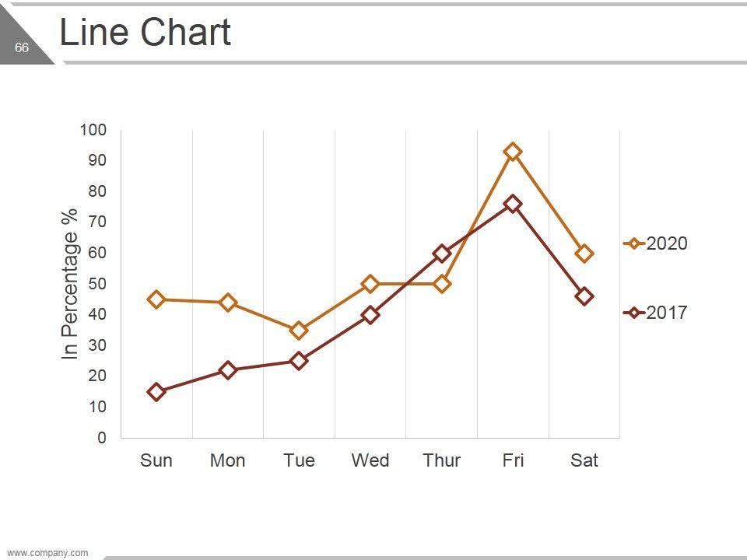This screenshot has width=747, height=560.
Task: Click the 2020 Friday peak diamond marker
Action: (512, 152)
